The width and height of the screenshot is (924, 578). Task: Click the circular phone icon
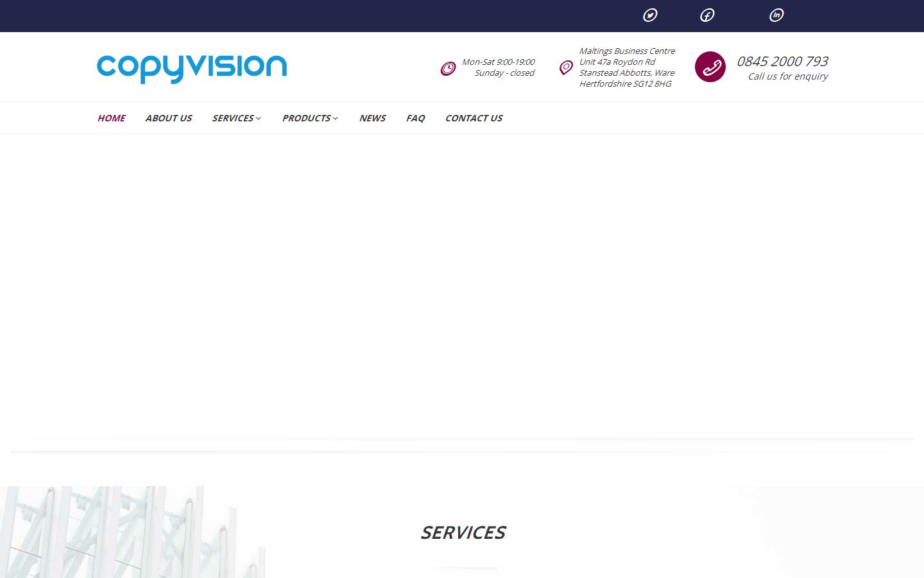[x=710, y=66]
